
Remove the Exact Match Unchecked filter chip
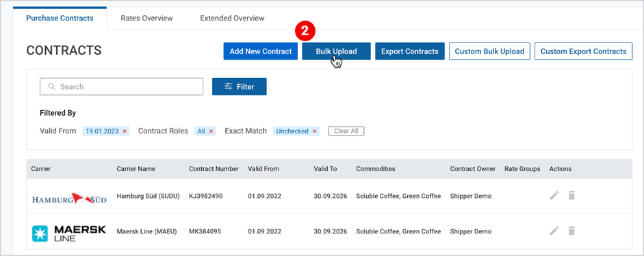pyautogui.click(x=315, y=131)
